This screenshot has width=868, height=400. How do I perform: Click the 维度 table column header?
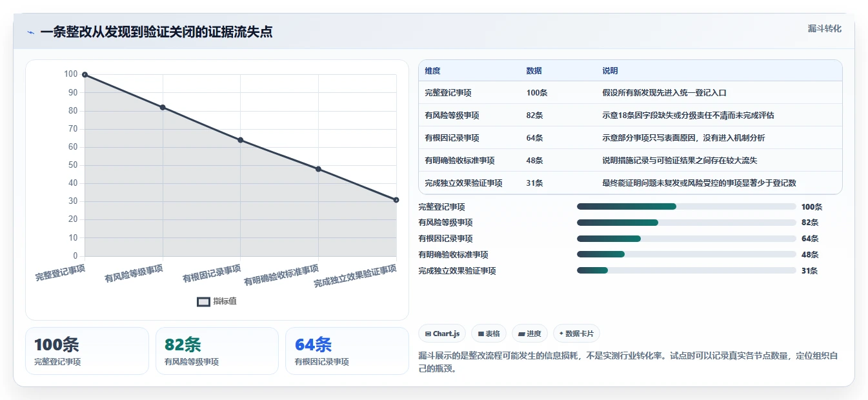(432, 71)
